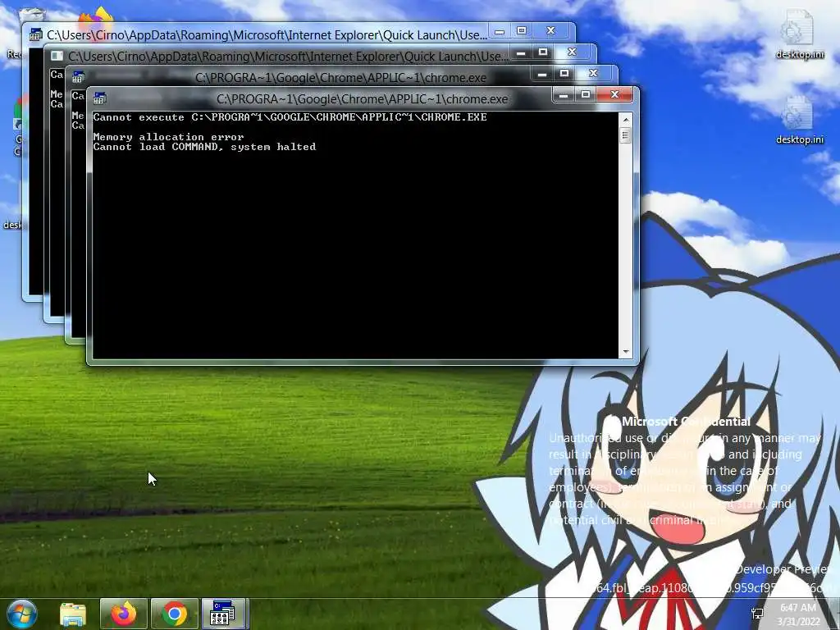840x630 pixels.
Task: Click the second chrome.exe window system icon
Action: tap(78, 76)
